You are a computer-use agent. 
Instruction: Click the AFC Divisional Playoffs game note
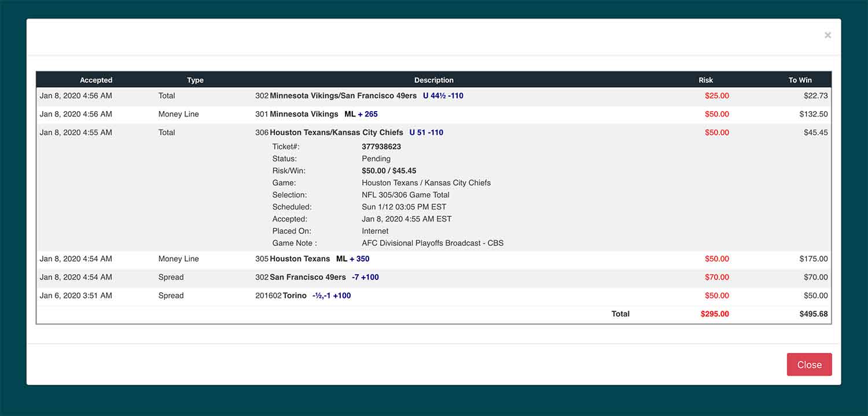point(433,243)
